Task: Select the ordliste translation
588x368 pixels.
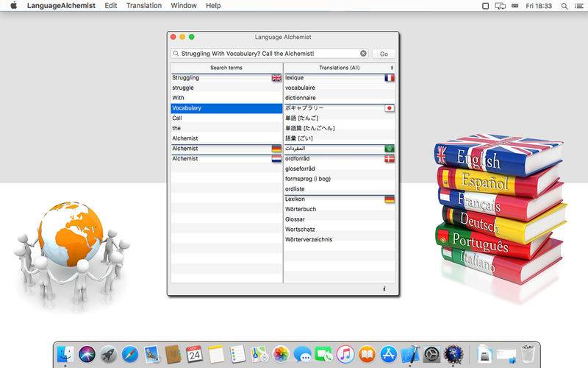Action: [340, 189]
